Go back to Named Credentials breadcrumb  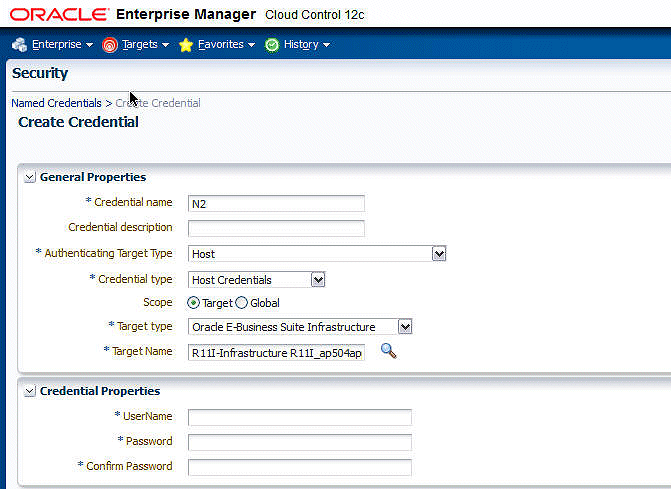click(56, 103)
